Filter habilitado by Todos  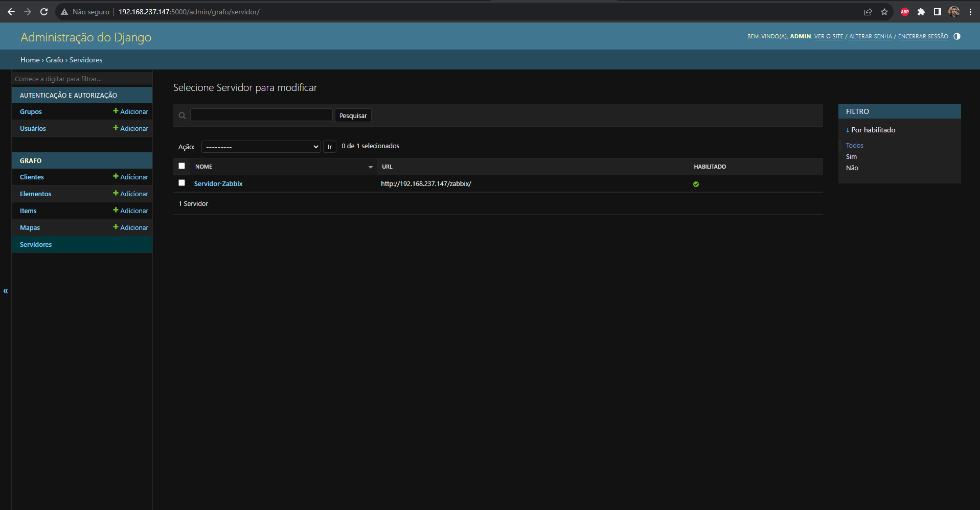[855, 146]
